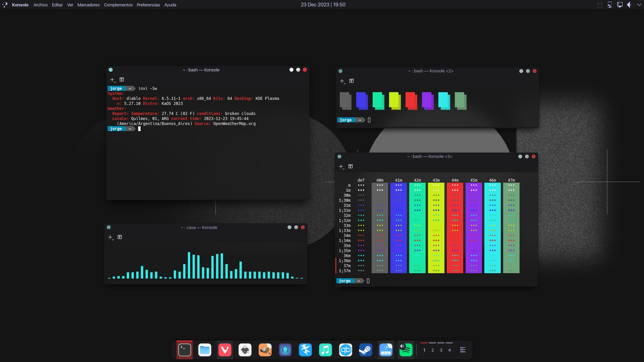Viewport: 644px width, 362px height.
Task: Open the task manager icon right of the desktop pager
Action: [x=463, y=350]
